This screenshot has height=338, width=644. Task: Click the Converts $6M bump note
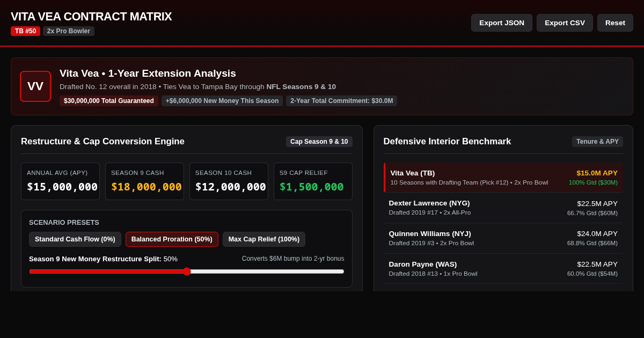pyautogui.click(x=293, y=259)
